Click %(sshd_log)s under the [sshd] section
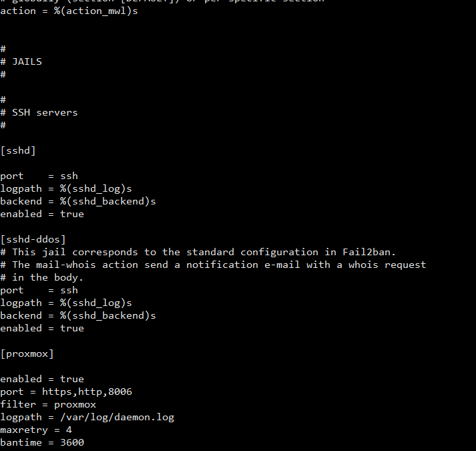 [96, 188]
